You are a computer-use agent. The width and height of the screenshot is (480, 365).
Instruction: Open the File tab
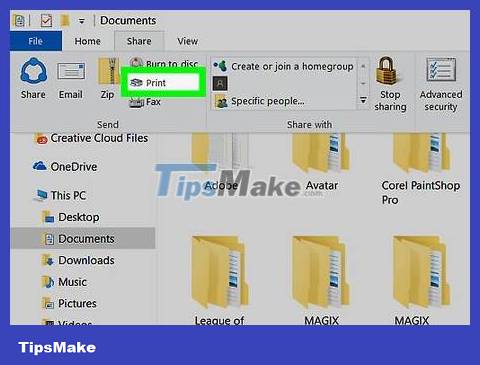(36, 41)
